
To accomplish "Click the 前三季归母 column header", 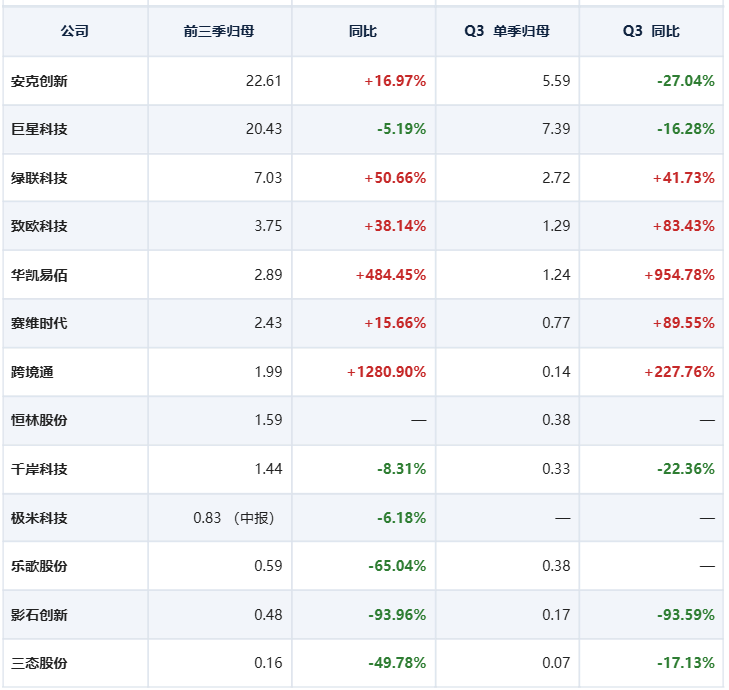I will coord(219,31).
